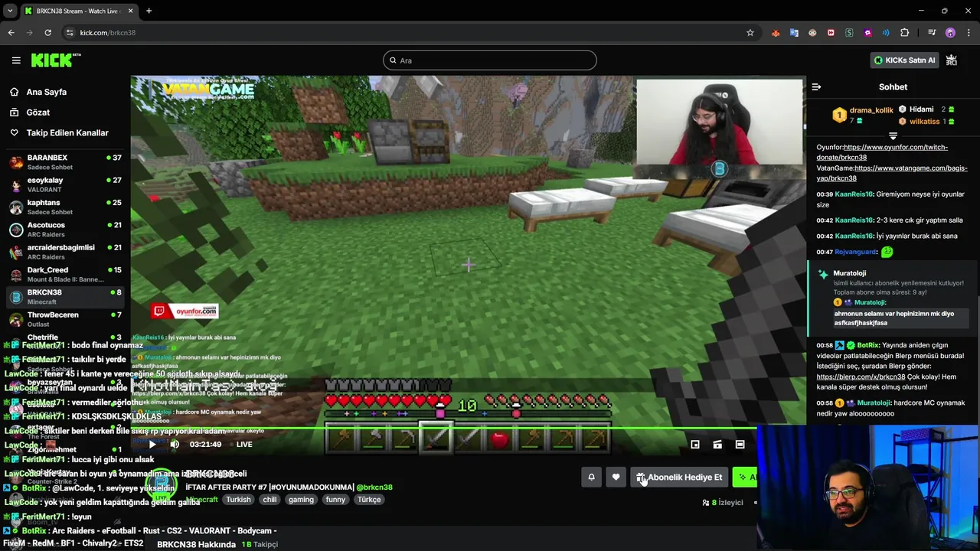Toggle stream notification bell
The height and width of the screenshot is (551, 980).
591,477
